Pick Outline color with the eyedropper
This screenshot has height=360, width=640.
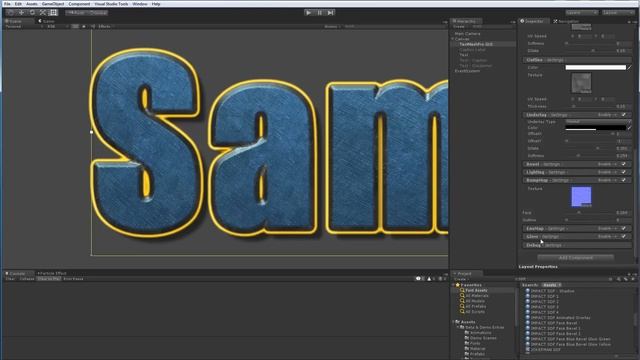click(629, 67)
